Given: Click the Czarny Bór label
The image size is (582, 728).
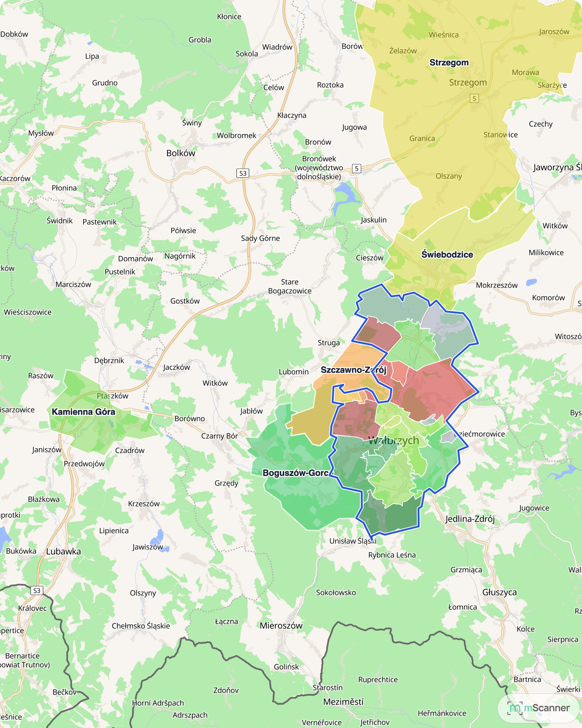Looking at the screenshot, I should click(220, 436).
